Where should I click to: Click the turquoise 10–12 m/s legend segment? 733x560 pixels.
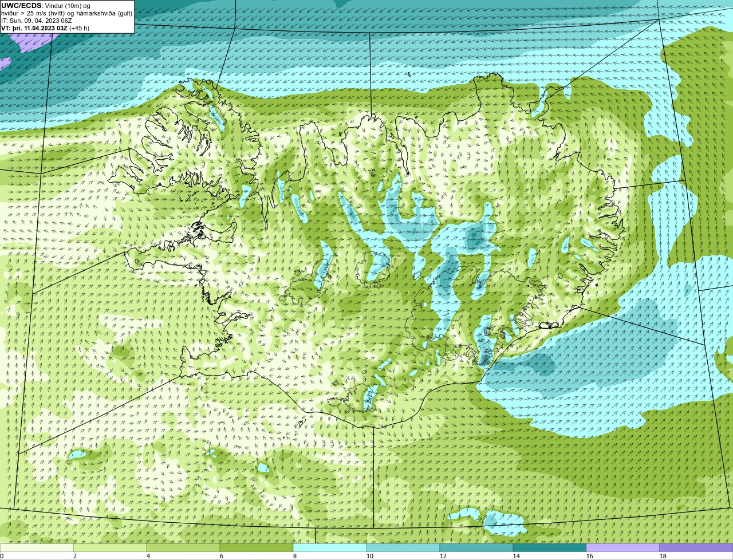tap(403, 547)
